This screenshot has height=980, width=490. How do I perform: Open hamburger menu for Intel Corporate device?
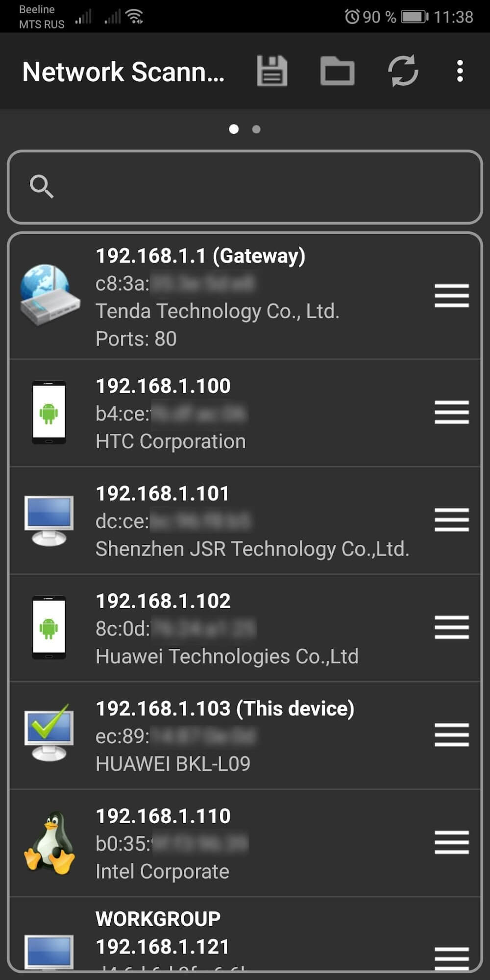[451, 842]
